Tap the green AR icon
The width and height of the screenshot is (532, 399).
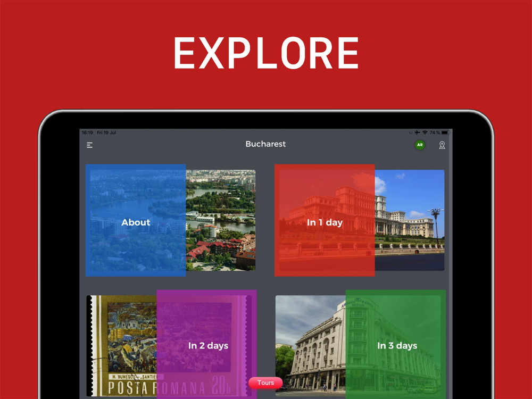point(420,145)
